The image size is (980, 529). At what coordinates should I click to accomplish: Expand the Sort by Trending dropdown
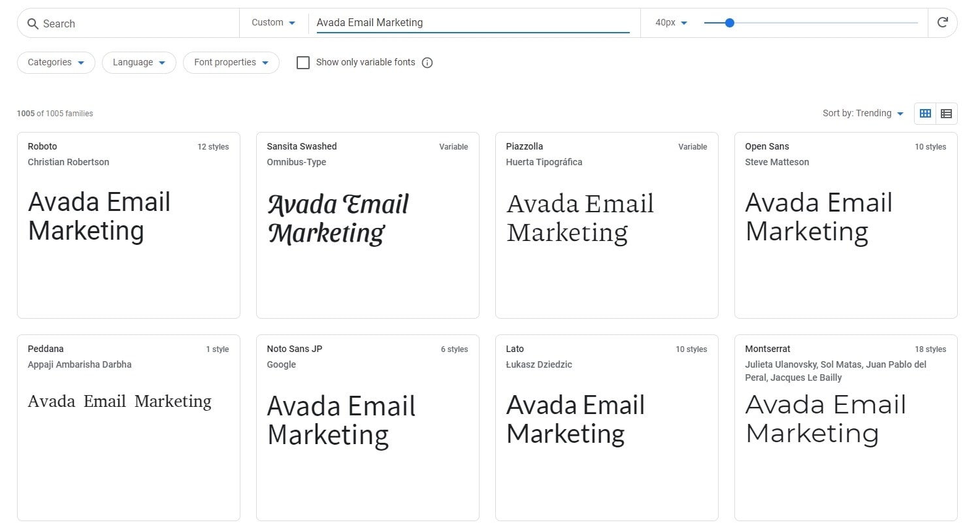coord(862,114)
